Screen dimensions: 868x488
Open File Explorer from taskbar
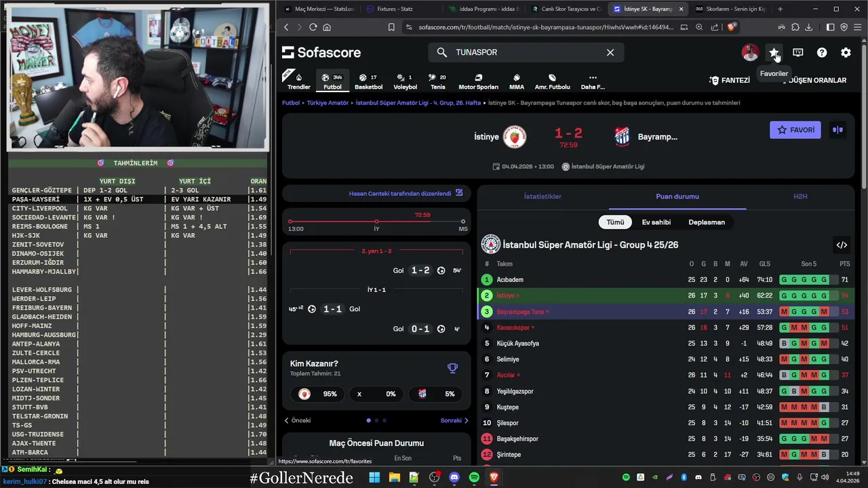[394, 477]
